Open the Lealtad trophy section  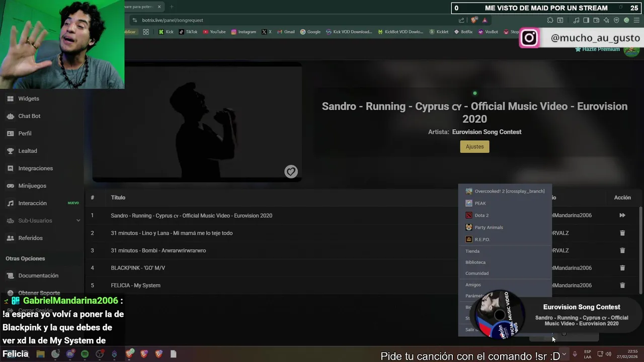(x=28, y=151)
